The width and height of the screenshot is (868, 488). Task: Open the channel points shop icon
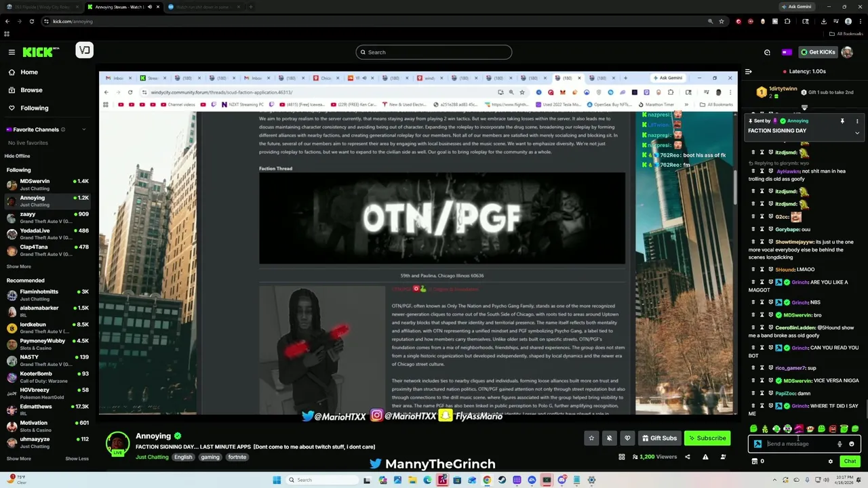(755, 462)
